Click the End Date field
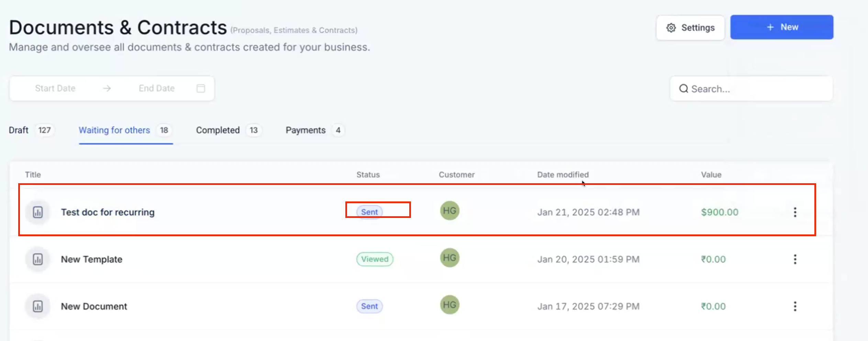 point(157,88)
